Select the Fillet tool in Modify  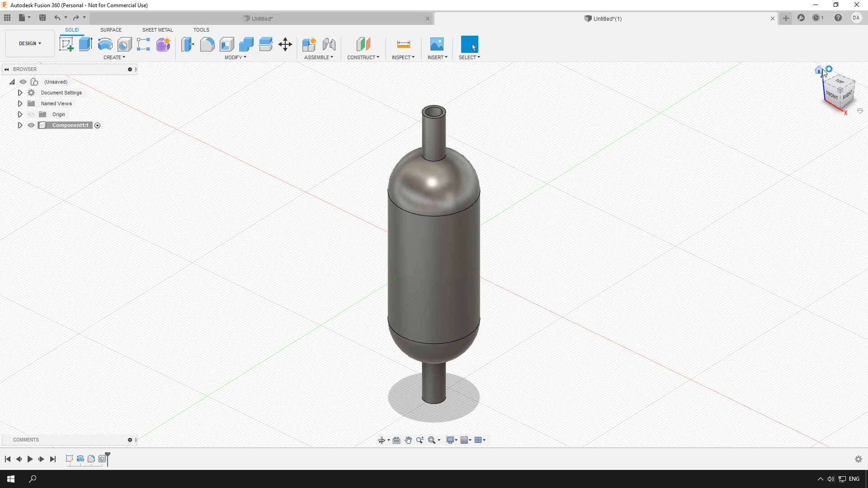coord(207,44)
